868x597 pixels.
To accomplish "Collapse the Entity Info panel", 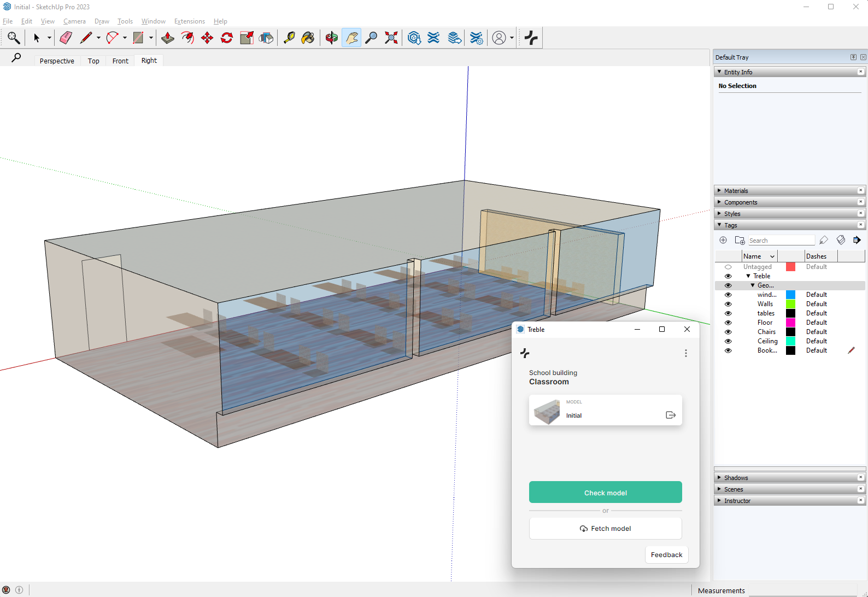I will click(719, 72).
